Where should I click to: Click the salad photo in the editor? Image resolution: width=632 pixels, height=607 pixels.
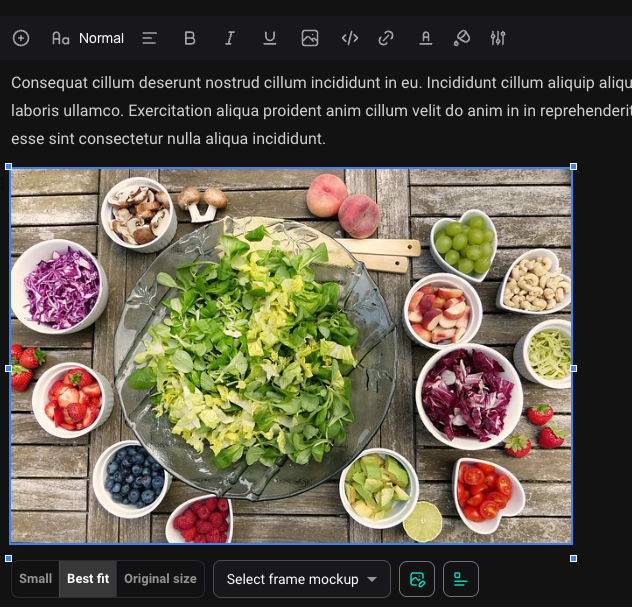pos(291,356)
